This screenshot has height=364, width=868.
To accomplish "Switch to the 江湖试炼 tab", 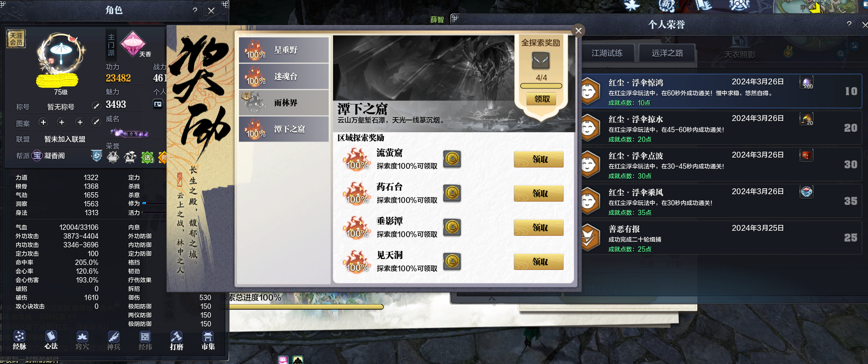I will [x=607, y=53].
